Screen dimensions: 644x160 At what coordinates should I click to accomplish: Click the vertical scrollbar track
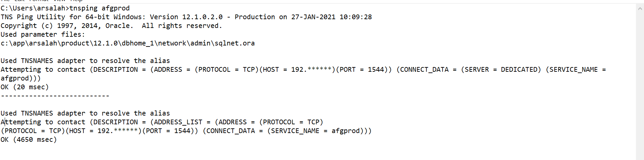point(640,84)
